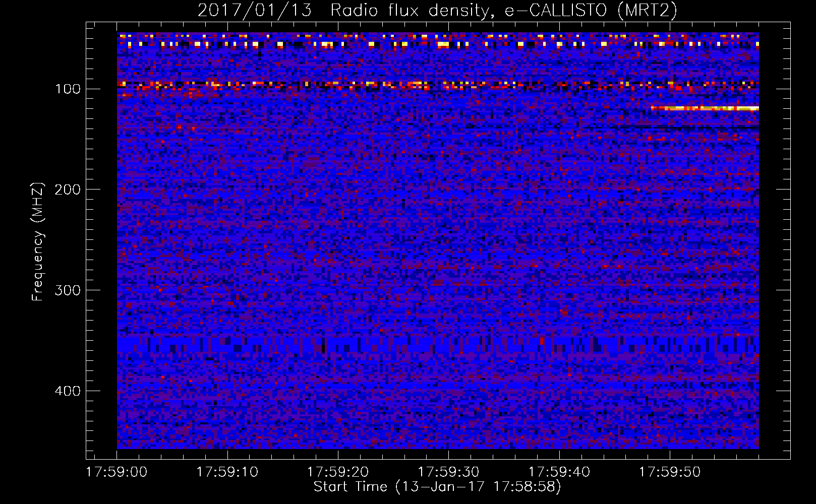This screenshot has height=504, width=816.
Task: Click the bright yellow emission streak near 120 MHz
Action: (705, 108)
